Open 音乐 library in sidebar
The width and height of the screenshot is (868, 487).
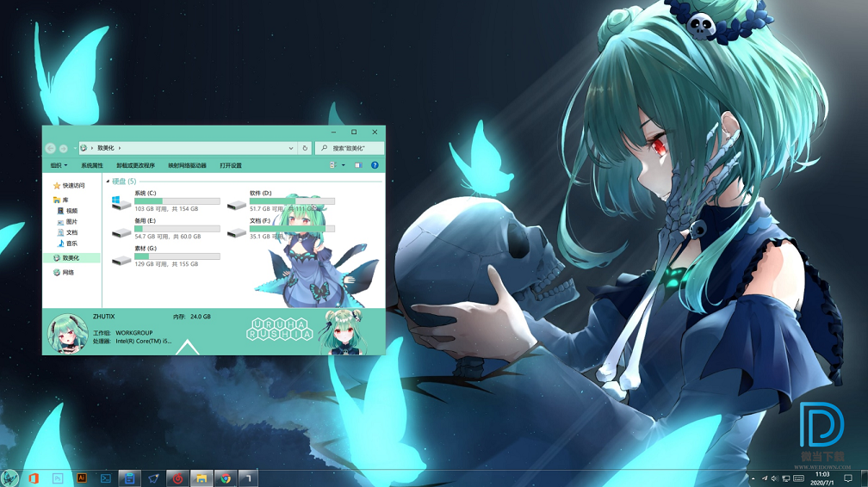[x=67, y=243]
